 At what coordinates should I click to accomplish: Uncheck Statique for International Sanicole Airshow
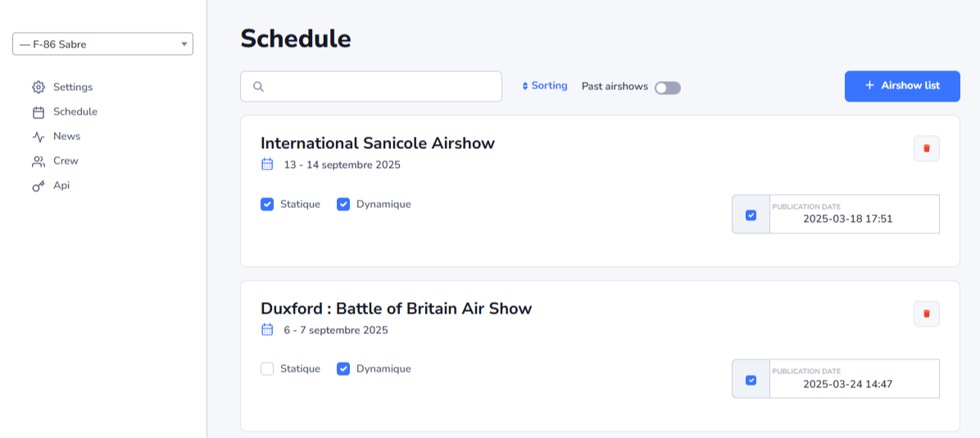(267, 205)
